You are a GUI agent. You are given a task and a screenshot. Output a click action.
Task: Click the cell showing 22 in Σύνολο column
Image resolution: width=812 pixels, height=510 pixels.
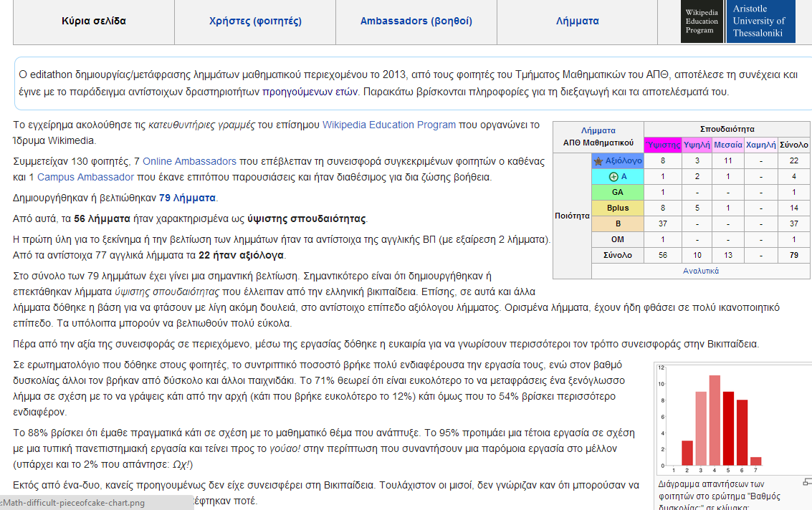tap(794, 161)
